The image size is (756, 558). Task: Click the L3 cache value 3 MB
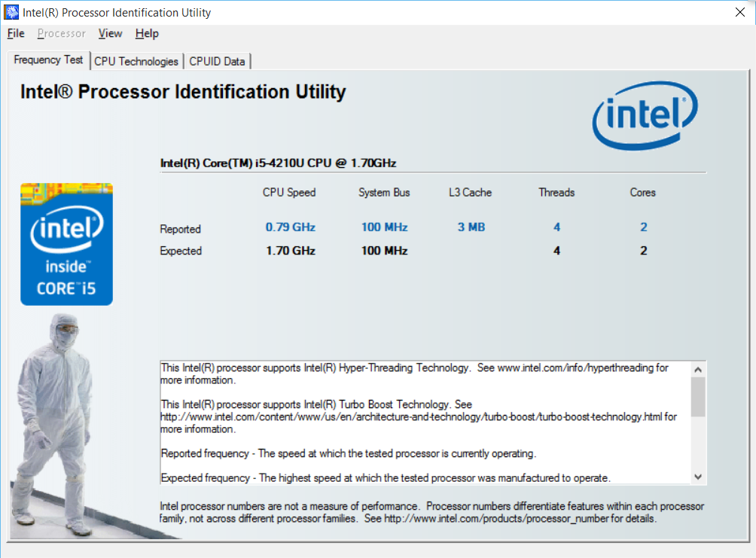pos(471,227)
